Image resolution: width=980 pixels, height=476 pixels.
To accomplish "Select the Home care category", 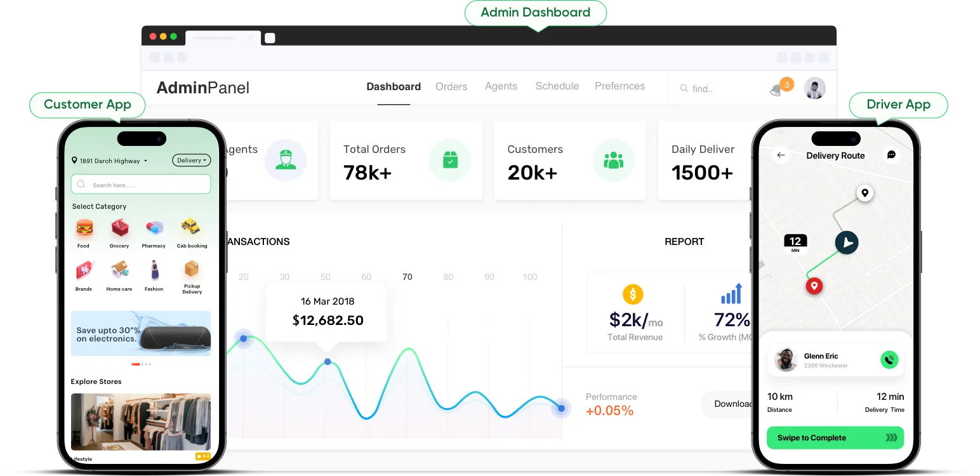I will (x=119, y=270).
